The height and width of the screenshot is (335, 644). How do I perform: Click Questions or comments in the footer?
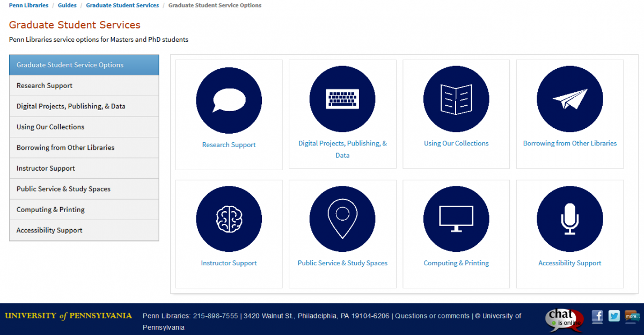432,316
